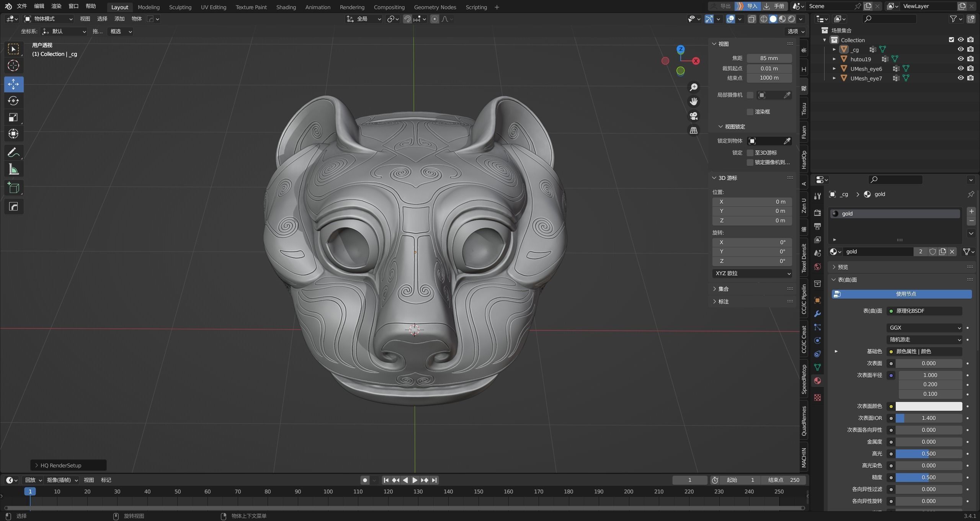The image size is (980, 521).
Task: Click the zoom magnifier viewport icon
Action: point(693,87)
